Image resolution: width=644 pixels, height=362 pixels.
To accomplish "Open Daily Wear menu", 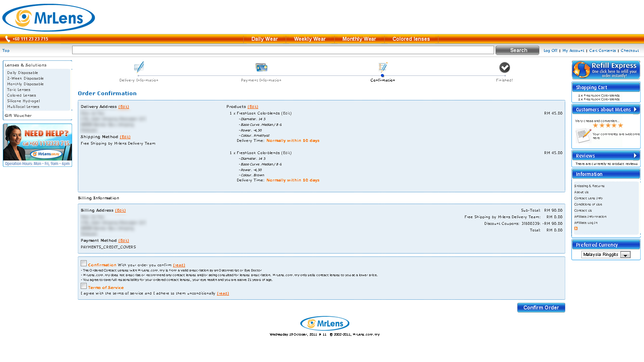I will [x=264, y=39].
